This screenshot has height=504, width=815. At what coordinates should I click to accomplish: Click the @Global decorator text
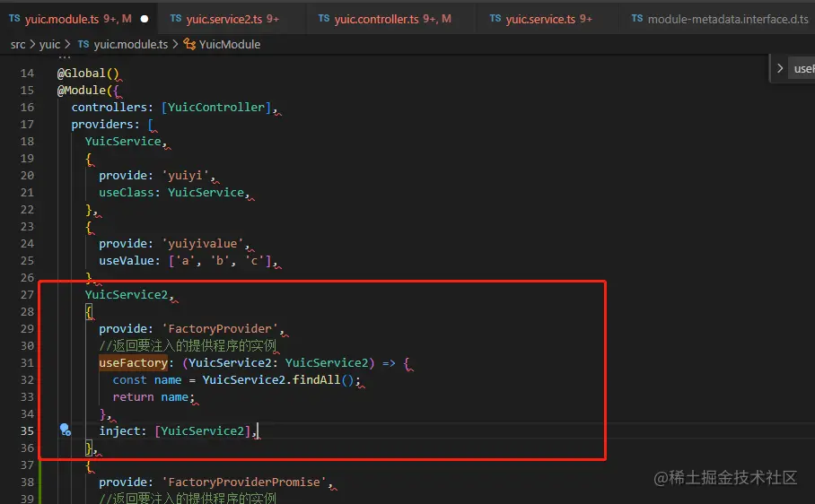[81, 74]
